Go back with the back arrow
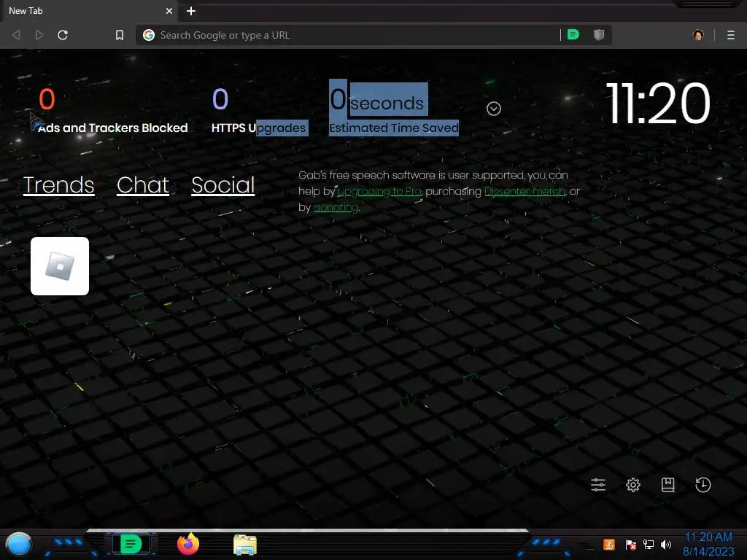Image resolution: width=747 pixels, height=560 pixels. tap(16, 35)
